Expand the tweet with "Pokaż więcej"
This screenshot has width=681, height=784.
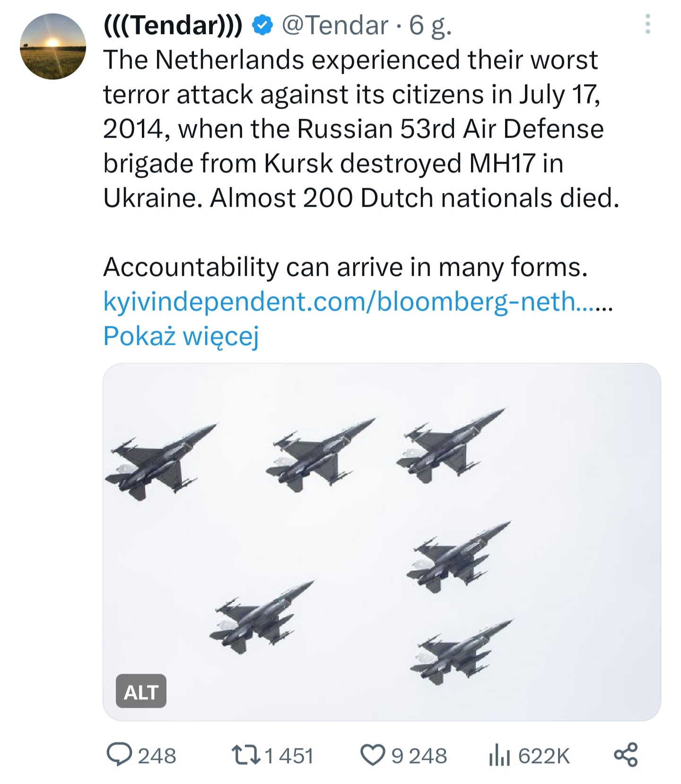point(181,336)
